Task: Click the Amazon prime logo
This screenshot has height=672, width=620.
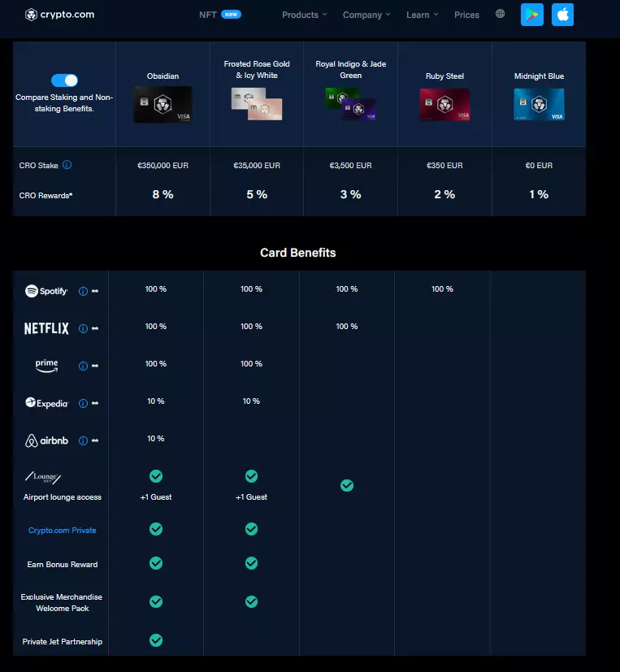Action: click(46, 366)
